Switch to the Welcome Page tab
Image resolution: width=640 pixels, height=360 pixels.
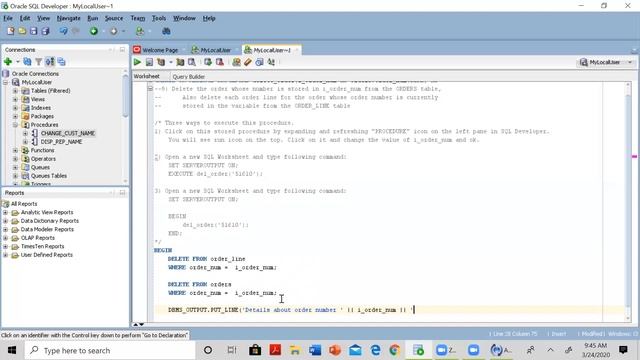(x=160, y=50)
